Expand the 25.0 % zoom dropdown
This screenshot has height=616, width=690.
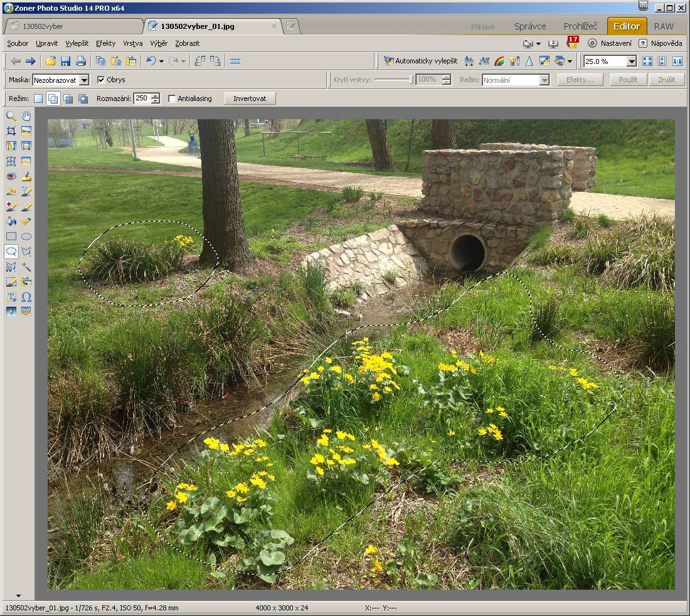631,61
